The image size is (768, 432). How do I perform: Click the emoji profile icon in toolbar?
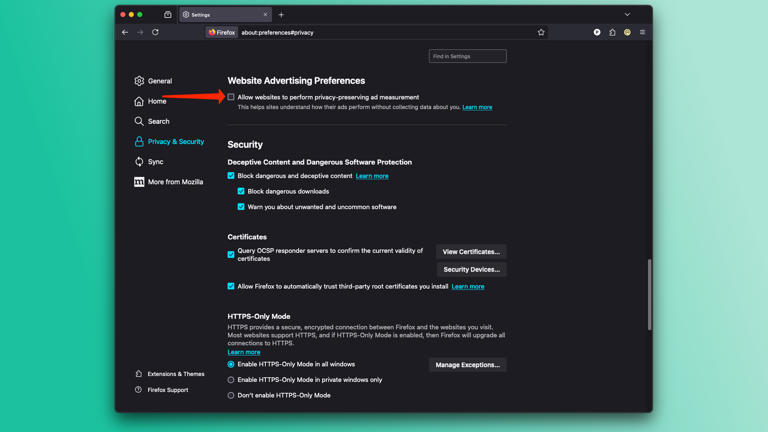(x=627, y=32)
